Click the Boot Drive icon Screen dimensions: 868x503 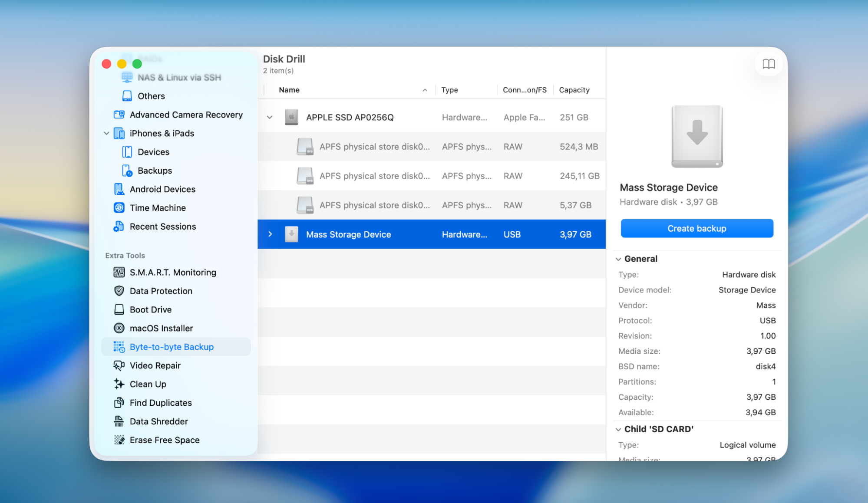[119, 309]
